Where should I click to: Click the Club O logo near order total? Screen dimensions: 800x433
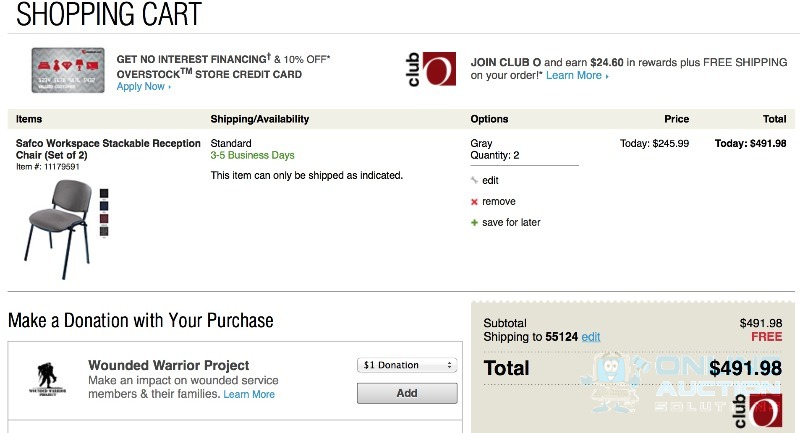pos(758,411)
